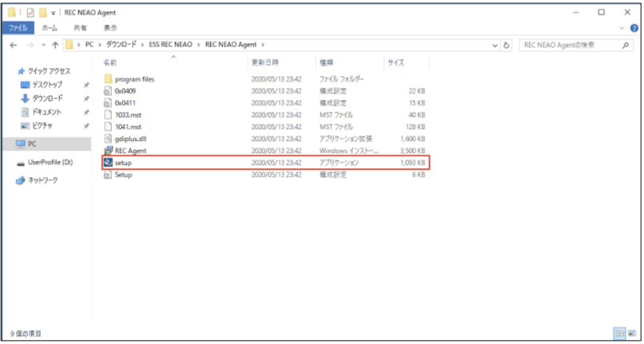Expand the ribbon with the chevron
Screen dimensions: 644x344
click(622, 28)
